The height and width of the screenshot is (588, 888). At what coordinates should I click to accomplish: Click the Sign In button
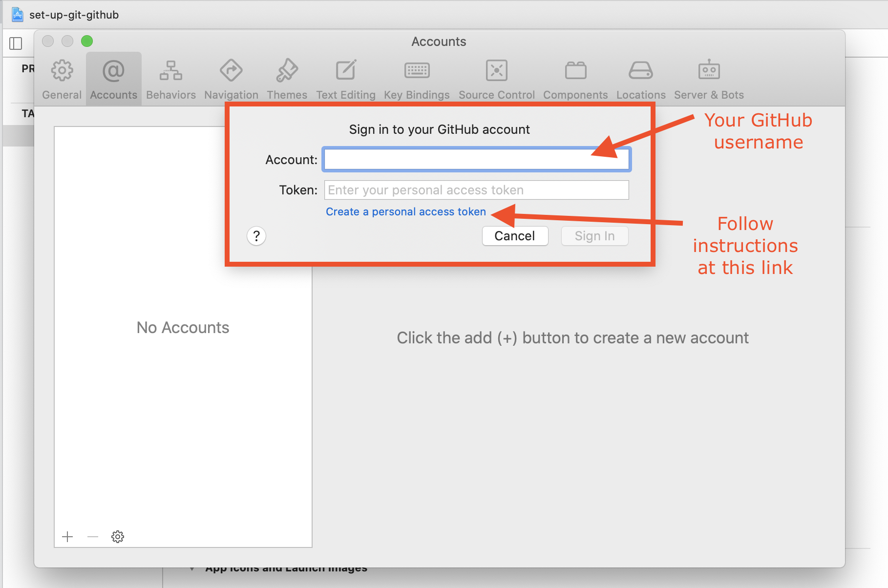pos(594,236)
